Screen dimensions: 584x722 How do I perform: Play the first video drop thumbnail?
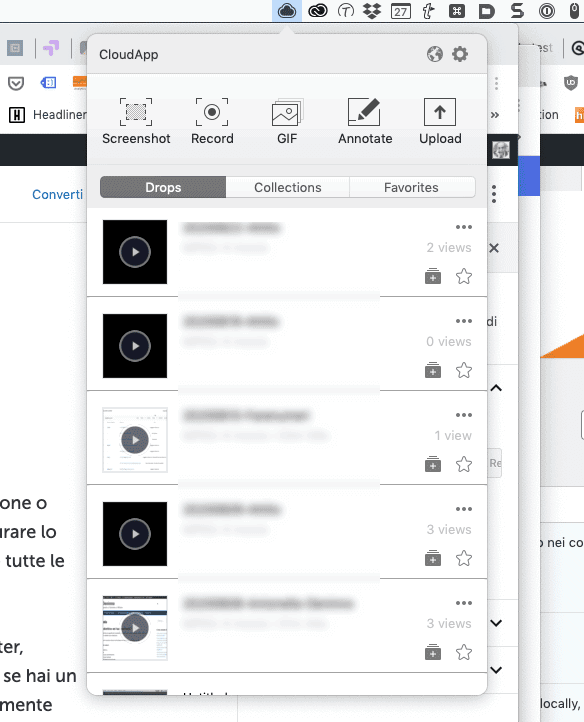[135, 252]
